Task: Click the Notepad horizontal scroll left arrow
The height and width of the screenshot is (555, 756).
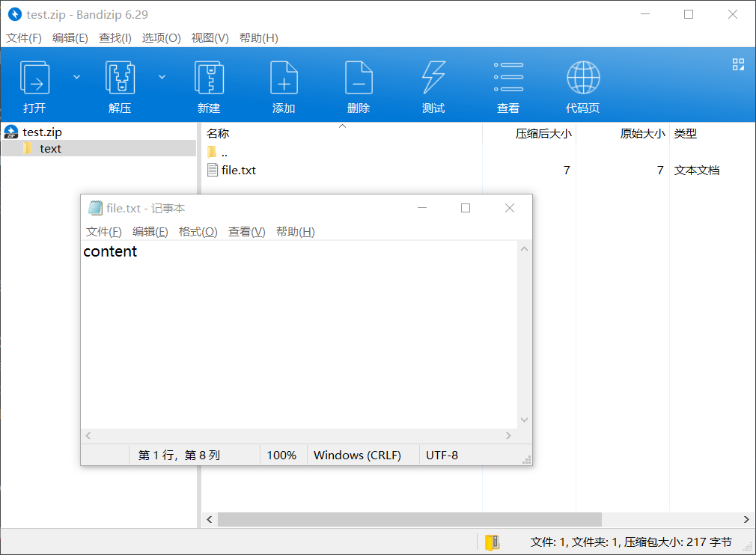Action: click(88, 436)
